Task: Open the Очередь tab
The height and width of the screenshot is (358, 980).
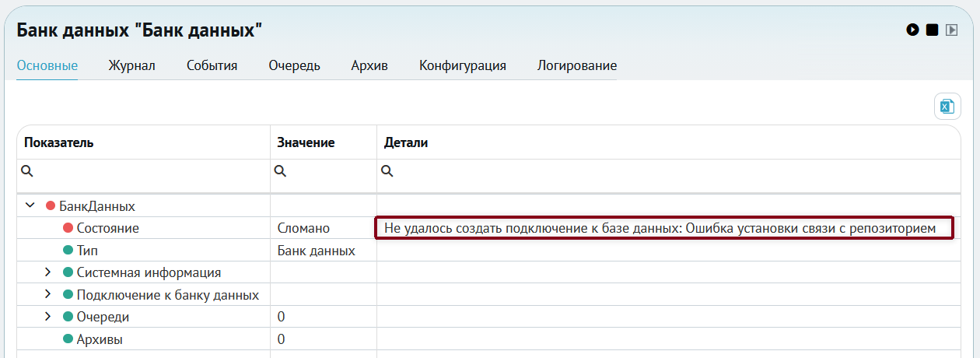Action: click(295, 65)
